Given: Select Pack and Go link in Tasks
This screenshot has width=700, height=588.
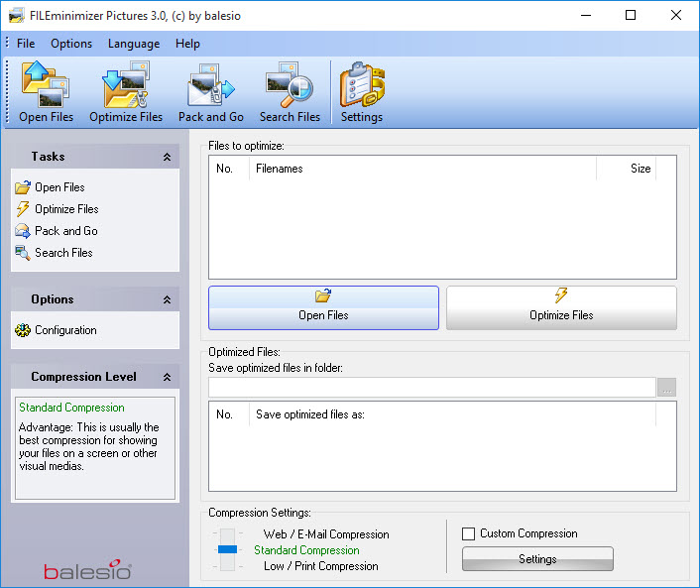Looking at the screenshot, I should (x=66, y=231).
